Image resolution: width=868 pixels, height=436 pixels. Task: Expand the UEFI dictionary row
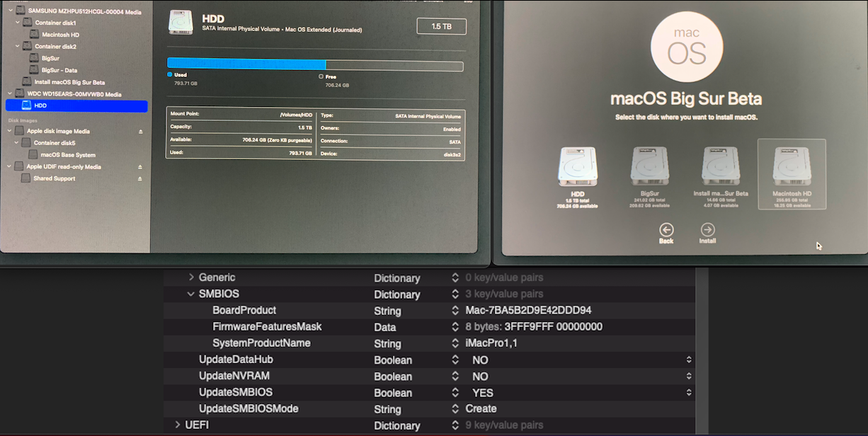(x=178, y=425)
